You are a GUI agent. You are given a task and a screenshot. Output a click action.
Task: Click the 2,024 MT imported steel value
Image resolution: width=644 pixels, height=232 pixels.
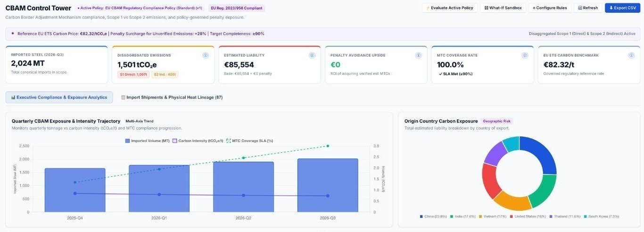coord(27,64)
